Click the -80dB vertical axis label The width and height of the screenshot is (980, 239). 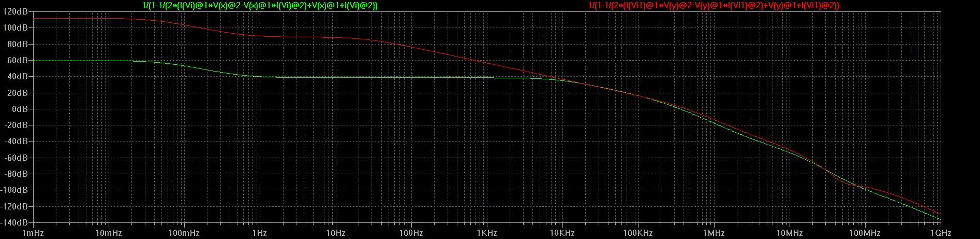(16, 174)
